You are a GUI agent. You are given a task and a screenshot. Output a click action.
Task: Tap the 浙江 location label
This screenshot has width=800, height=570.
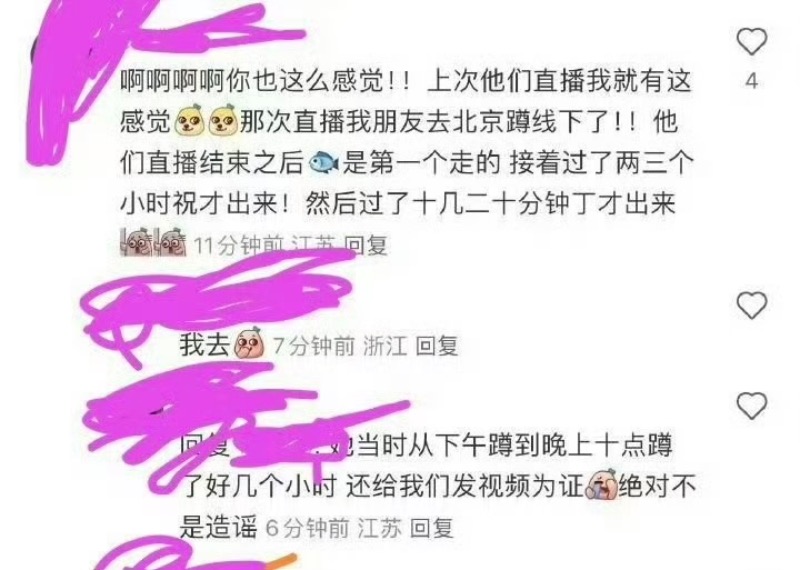tap(385, 345)
